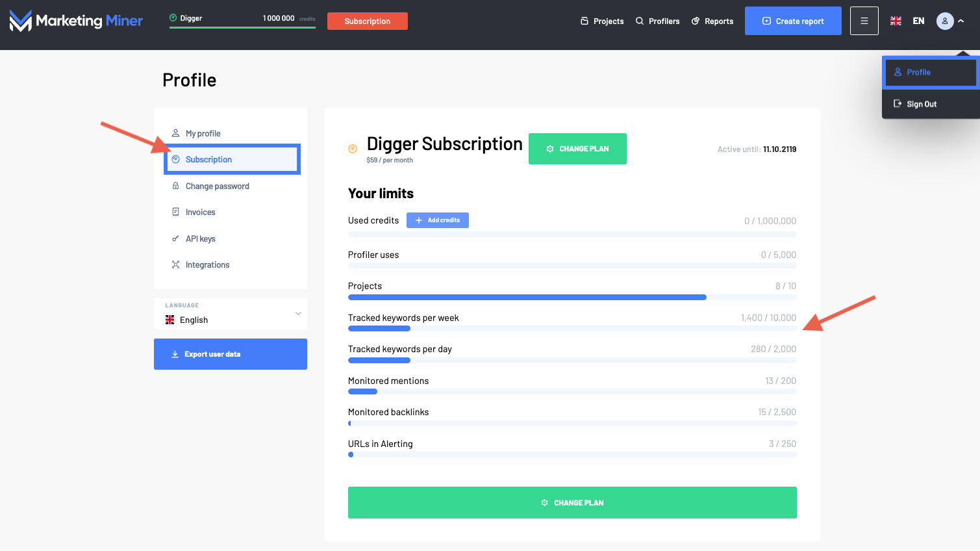This screenshot has width=980, height=551.
Task: Open Invoices in the sidebar
Action: pyautogui.click(x=231, y=212)
